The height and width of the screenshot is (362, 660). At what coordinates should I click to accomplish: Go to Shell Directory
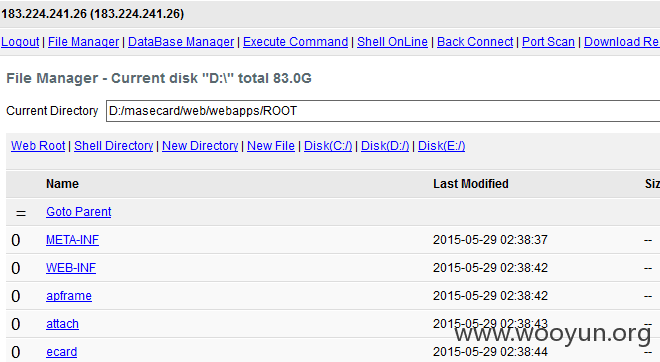pos(114,146)
